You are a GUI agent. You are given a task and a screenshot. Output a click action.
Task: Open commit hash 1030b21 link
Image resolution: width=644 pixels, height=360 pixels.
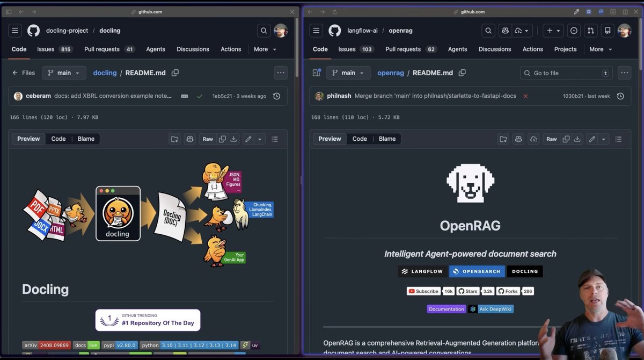pyautogui.click(x=573, y=96)
